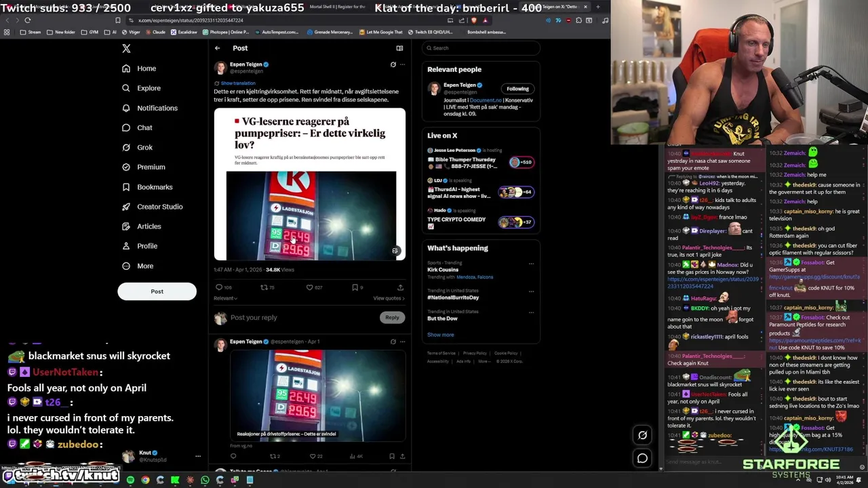This screenshot has height=488, width=868.
Task: Open the VG-leserne article image
Action: (x=310, y=184)
